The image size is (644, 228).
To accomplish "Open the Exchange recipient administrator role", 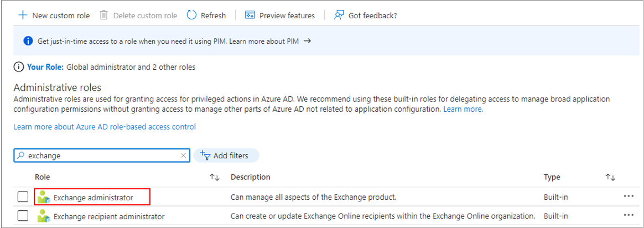I will (109, 216).
